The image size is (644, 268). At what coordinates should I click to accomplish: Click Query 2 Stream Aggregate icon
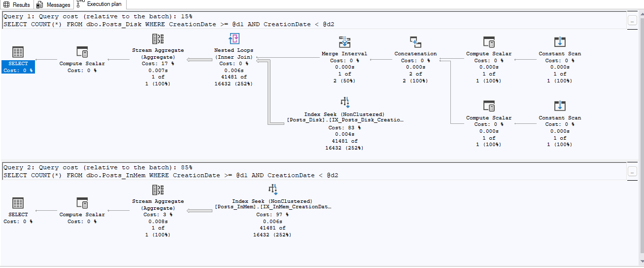158,191
